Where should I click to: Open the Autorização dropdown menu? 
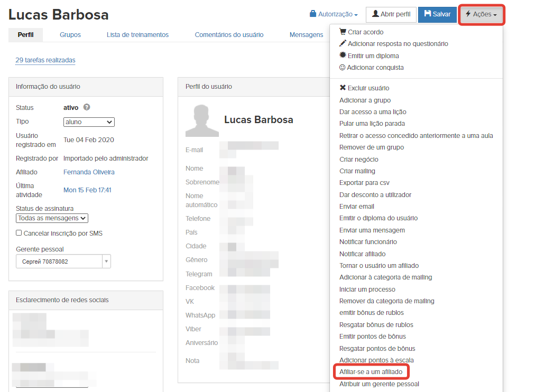[x=334, y=14]
